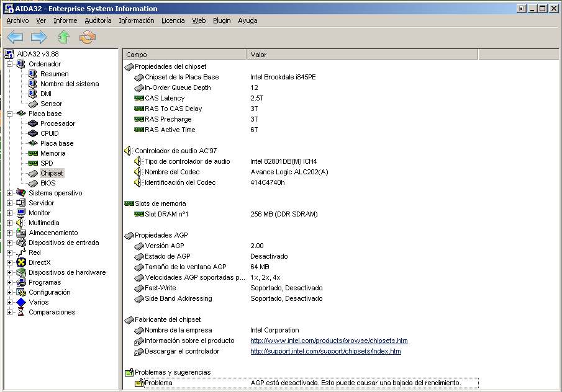Click the value Intel Brookdale i845PE
Screen dimensions: 562x392
point(283,77)
